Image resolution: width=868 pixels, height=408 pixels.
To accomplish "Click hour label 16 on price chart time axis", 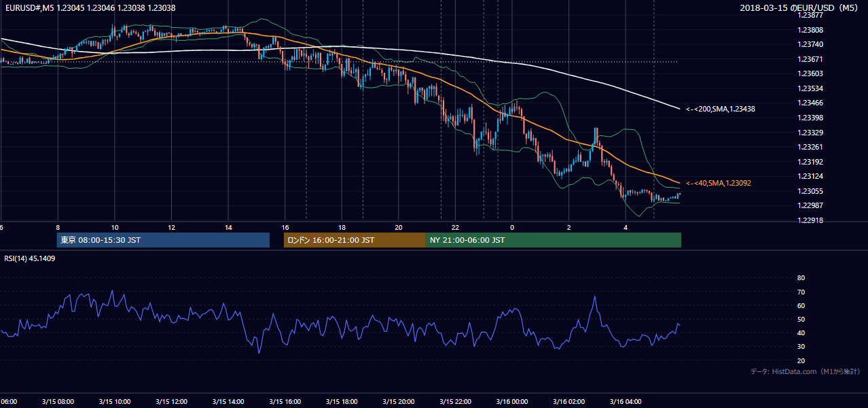I will 285,227.
